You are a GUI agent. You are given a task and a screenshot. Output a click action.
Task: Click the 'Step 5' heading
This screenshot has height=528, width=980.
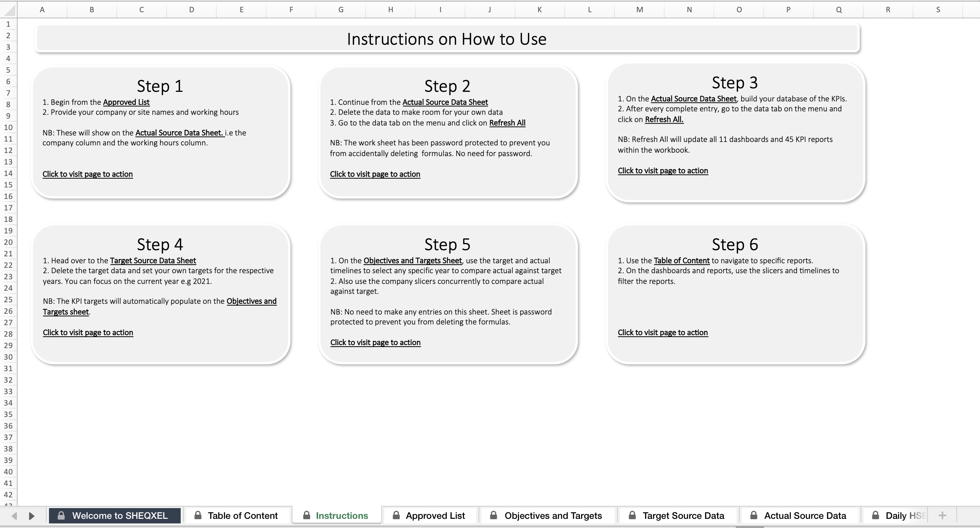click(x=447, y=244)
